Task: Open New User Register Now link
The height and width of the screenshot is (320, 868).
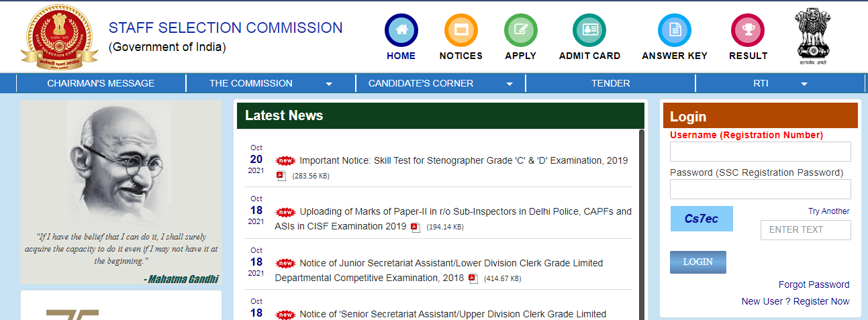Action: click(795, 301)
